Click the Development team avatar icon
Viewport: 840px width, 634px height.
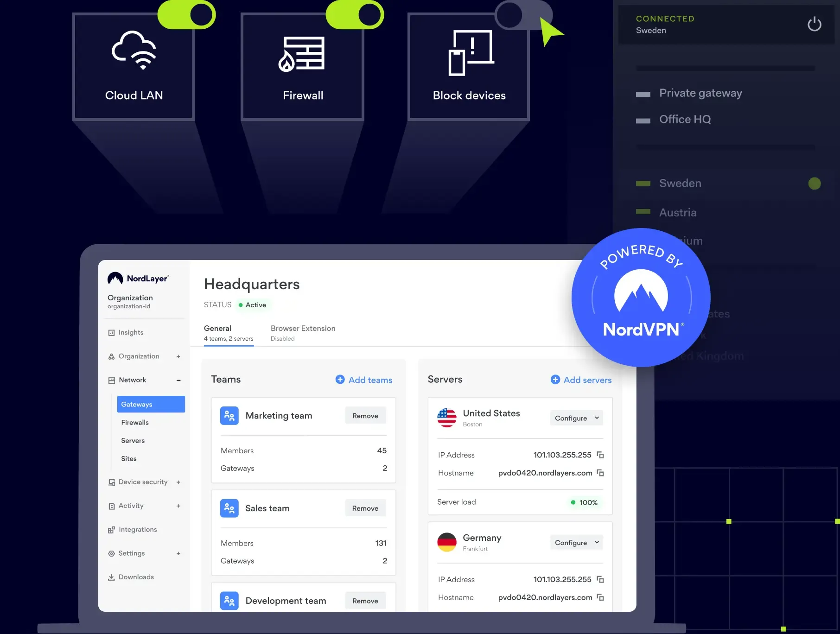[229, 601]
